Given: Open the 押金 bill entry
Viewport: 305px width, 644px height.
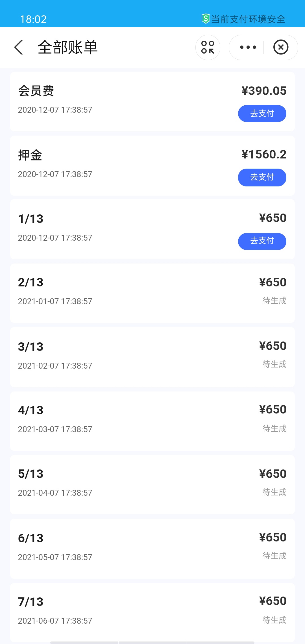Looking at the screenshot, I should pos(152,166).
